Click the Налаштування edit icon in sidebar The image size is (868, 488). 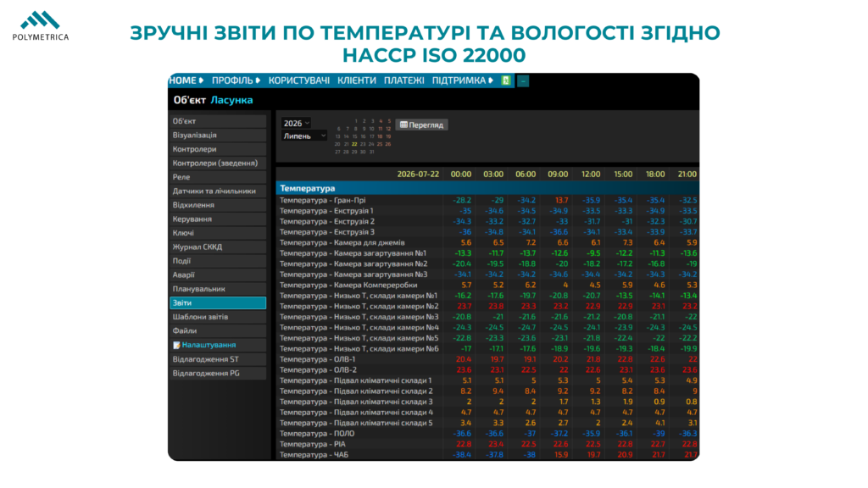tap(176, 346)
